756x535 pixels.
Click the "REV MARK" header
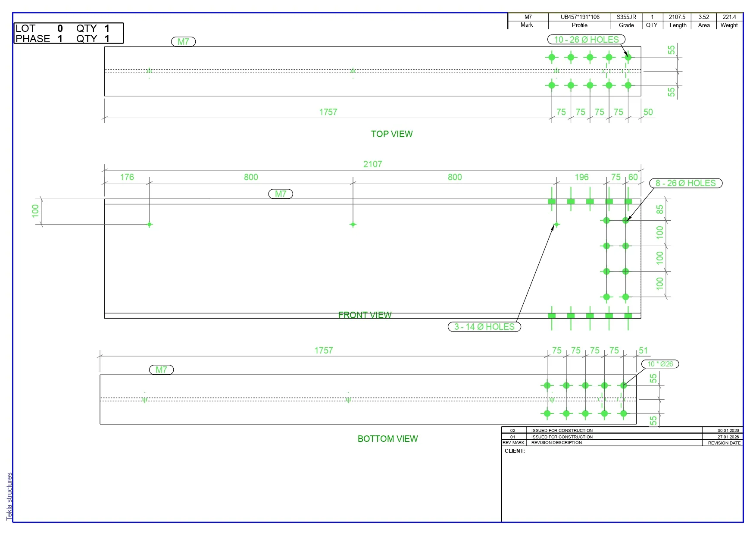pyautogui.click(x=513, y=443)
